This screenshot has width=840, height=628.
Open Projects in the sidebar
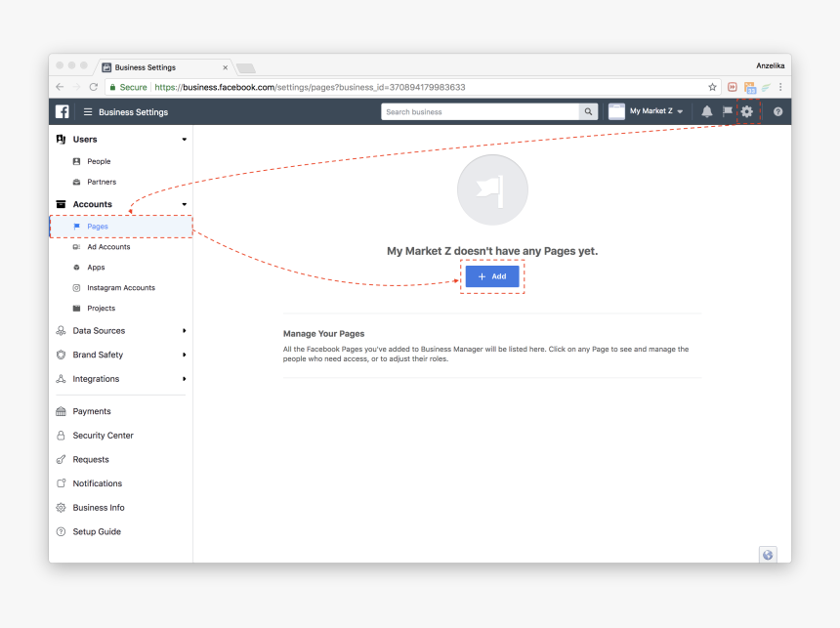point(102,308)
